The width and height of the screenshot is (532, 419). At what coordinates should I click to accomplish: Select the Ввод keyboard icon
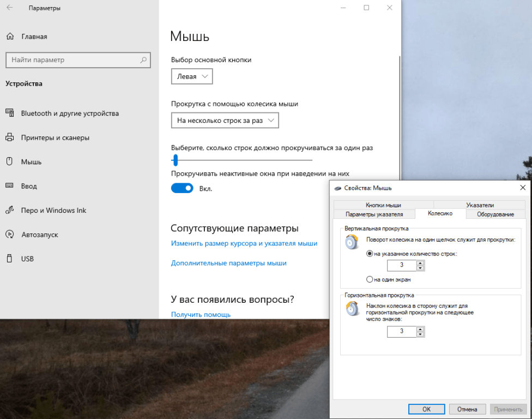(x=9, y=185)
